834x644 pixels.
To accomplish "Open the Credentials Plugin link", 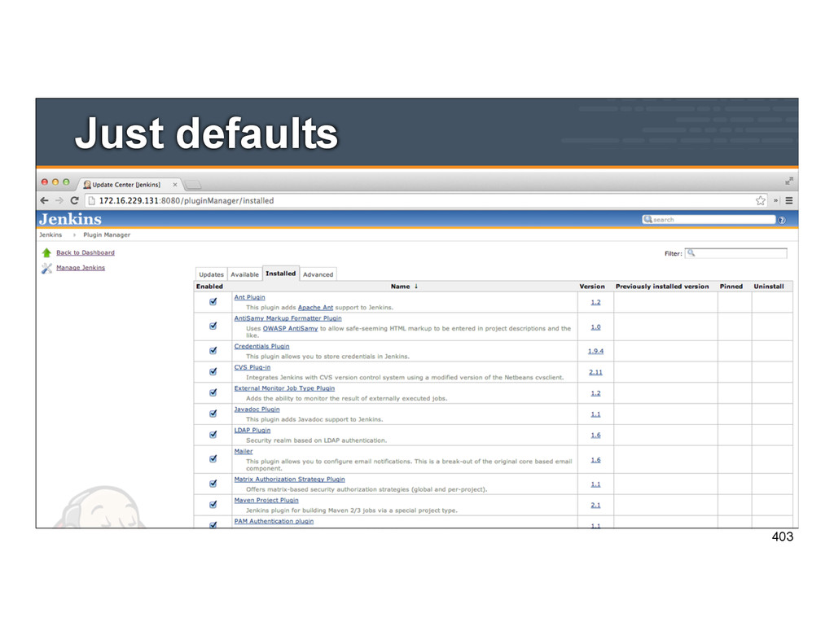I will (261, 346).
